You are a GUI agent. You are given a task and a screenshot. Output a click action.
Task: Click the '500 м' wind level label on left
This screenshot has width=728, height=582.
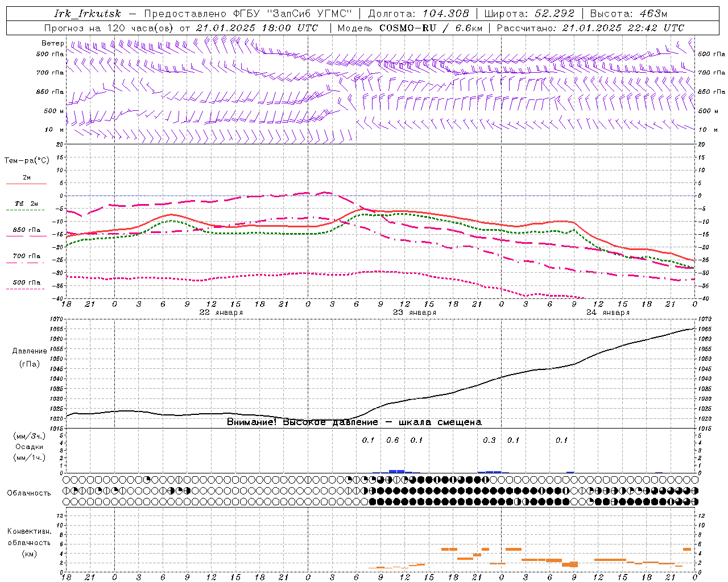pyautogui.click(x=54, y=111)
